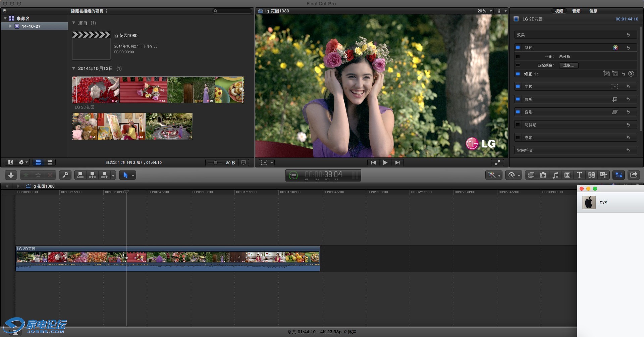Open viewer zoom level 20% dropdown

(x=485, y=11)
